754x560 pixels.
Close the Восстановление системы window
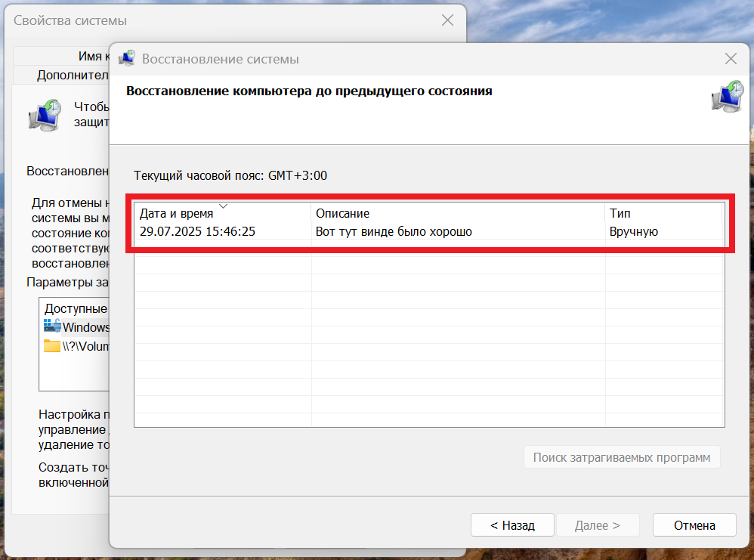pyautogui.click(x=731, y=59)
